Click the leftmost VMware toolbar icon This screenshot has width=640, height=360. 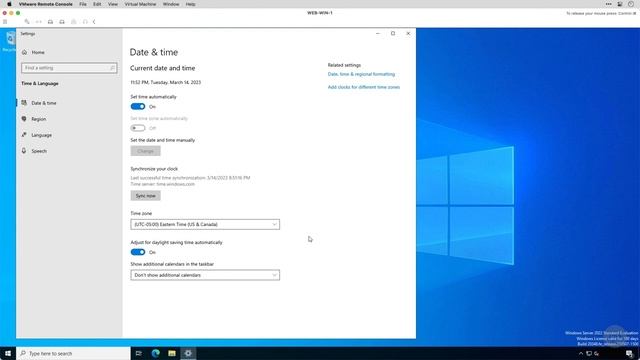point(5,22)
